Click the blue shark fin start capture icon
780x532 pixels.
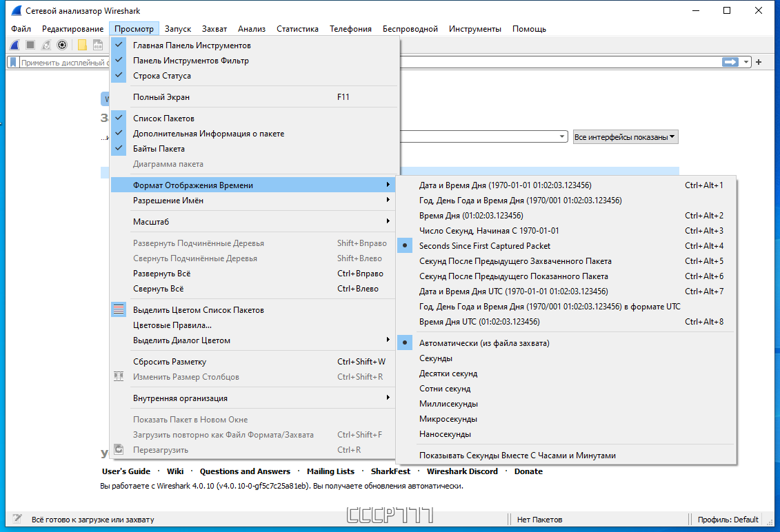click(14, 45)
